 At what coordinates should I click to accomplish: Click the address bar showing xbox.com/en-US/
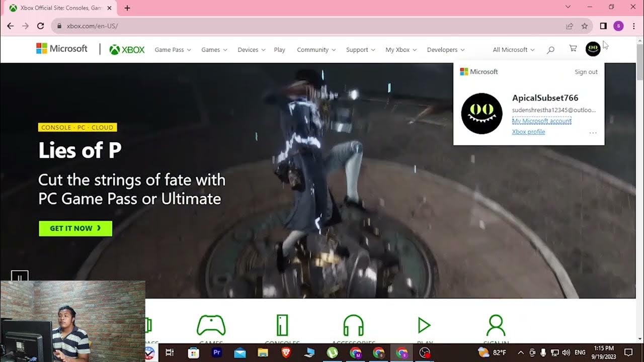[307, 26]
